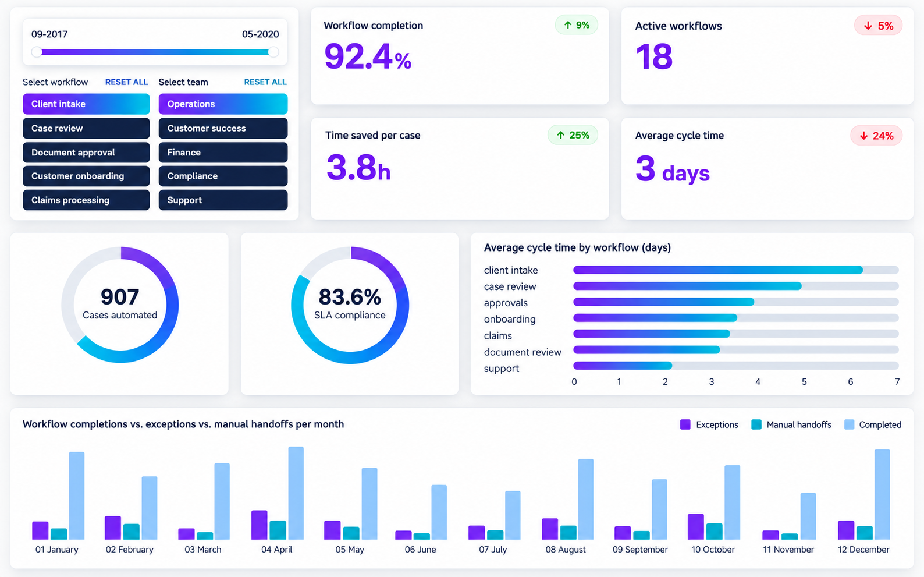Click the client intake bar in cycle time chart

click(718, 270)
